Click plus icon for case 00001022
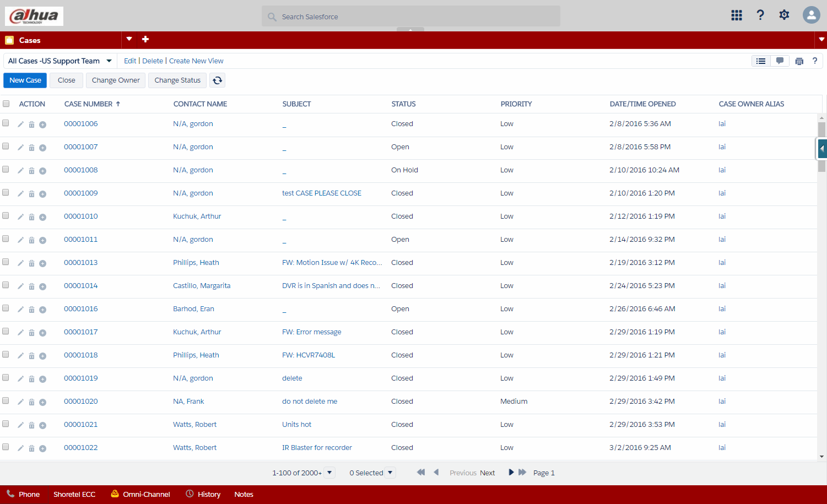827x504 pixels. [42, 448]
